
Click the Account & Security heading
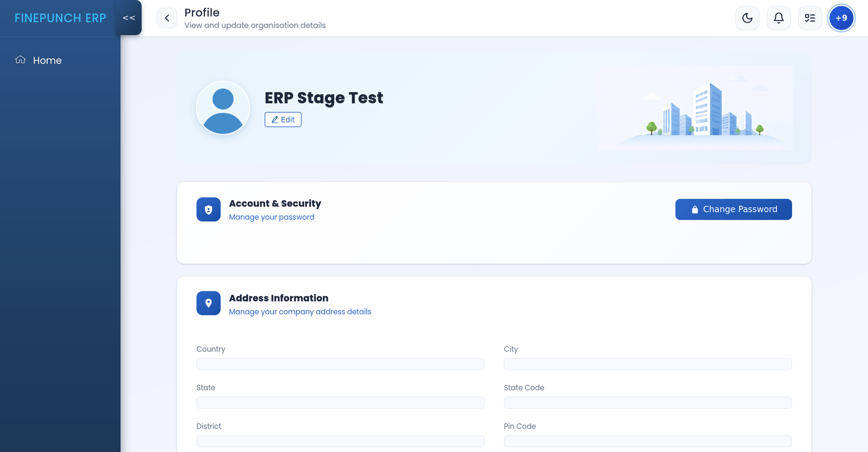[x=275, y=203]
